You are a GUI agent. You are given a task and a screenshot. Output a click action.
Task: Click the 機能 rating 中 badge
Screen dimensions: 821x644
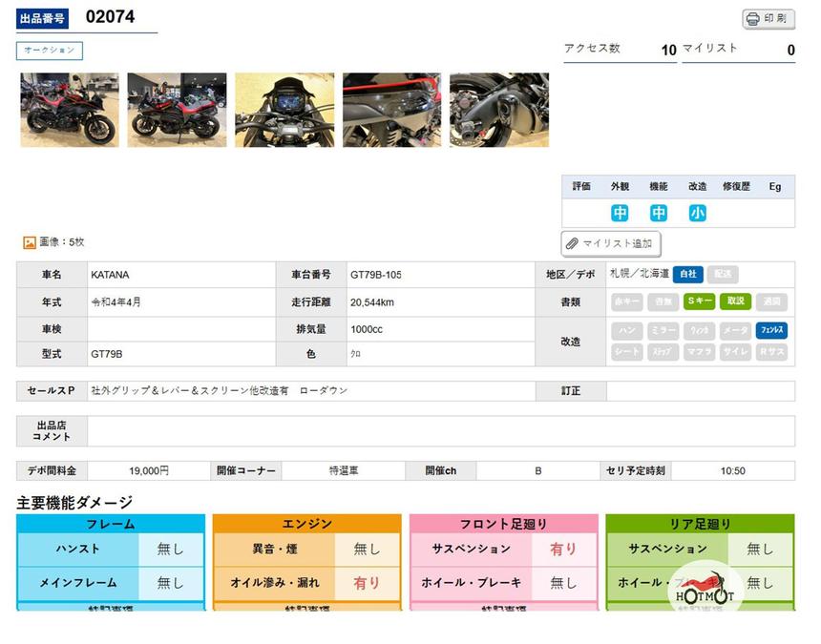659,213
